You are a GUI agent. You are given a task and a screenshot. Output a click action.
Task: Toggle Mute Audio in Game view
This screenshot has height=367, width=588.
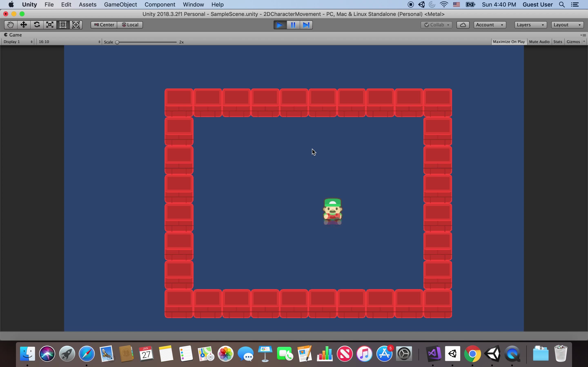(x=539, y=42)
